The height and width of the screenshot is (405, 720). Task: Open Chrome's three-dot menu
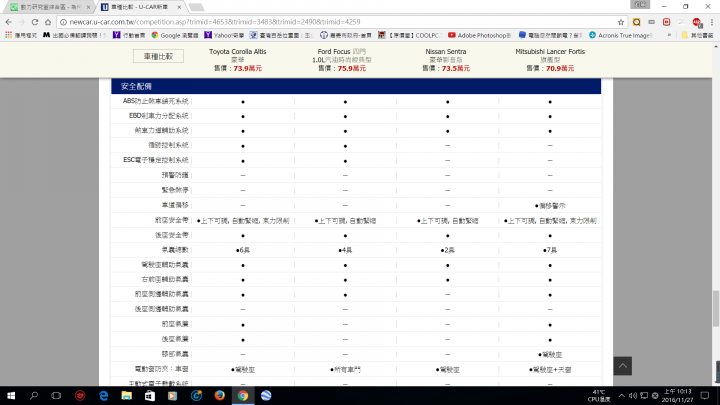(712, 22)
